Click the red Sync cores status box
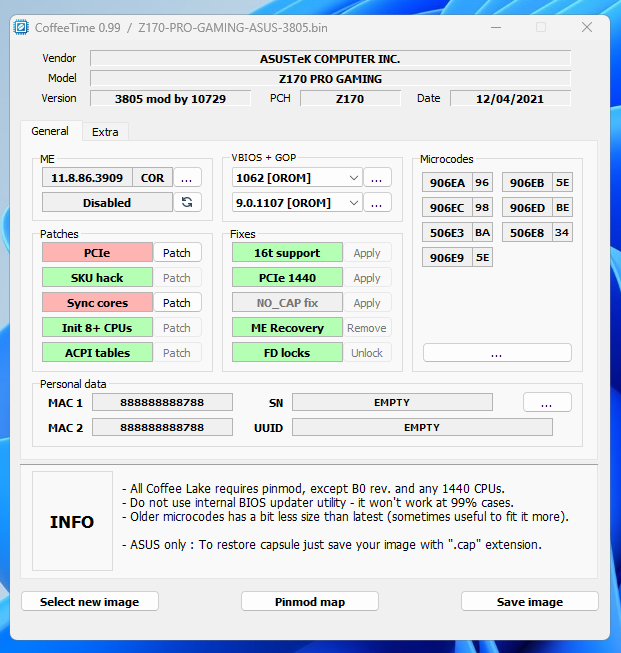621x653 pixels. (97, 303)
